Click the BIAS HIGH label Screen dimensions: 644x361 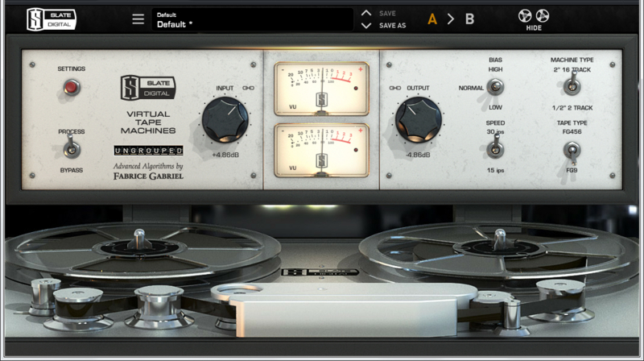(495, 69)
